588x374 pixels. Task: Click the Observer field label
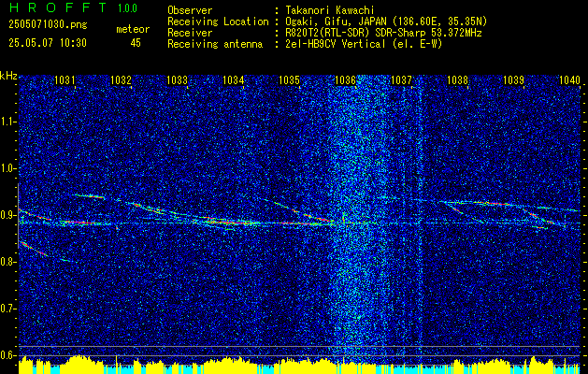[190, 10]
